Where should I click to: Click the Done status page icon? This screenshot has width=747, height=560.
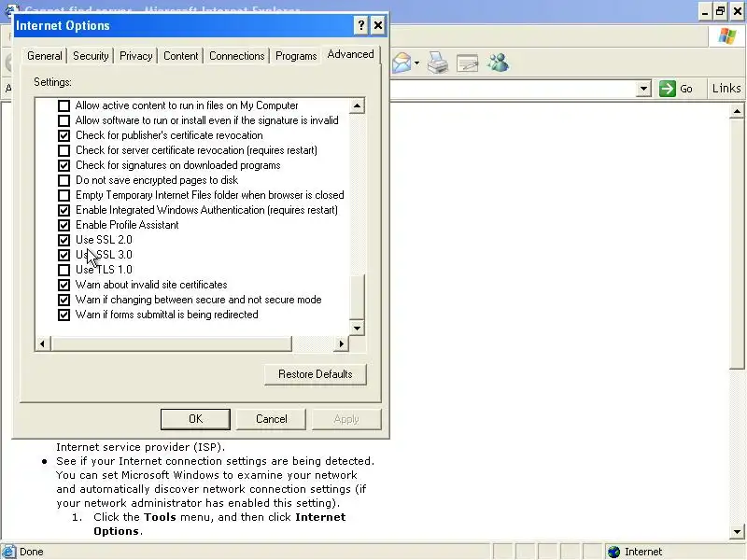[x=8, y=552]
